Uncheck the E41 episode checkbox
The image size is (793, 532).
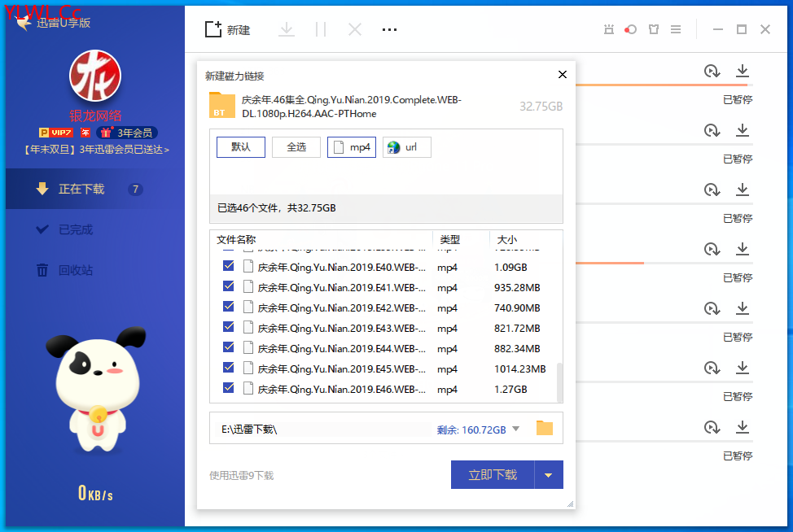229,286
